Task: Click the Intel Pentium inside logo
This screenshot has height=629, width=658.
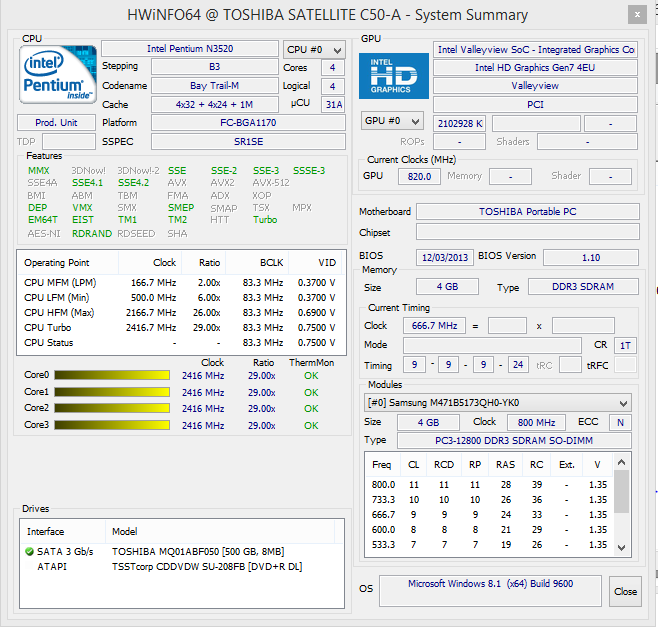Action: coord(58,75)
